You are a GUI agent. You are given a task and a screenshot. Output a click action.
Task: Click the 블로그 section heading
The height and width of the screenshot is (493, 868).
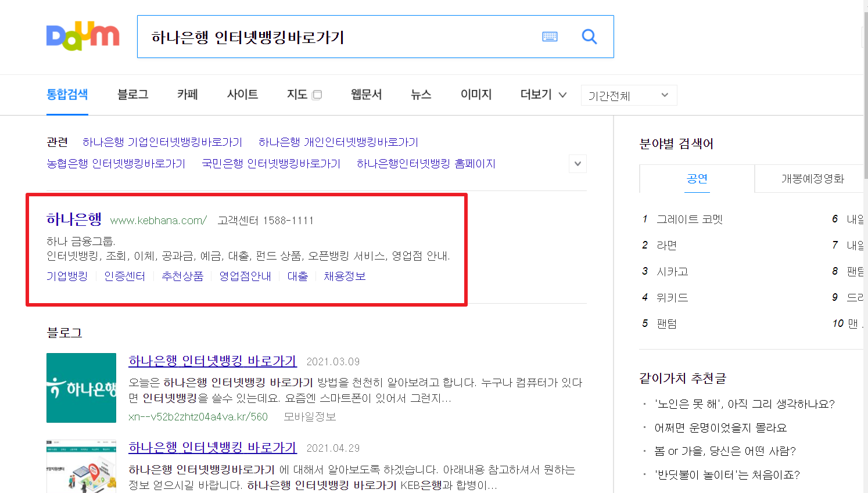pyautogui.click(x=64, y=333)
